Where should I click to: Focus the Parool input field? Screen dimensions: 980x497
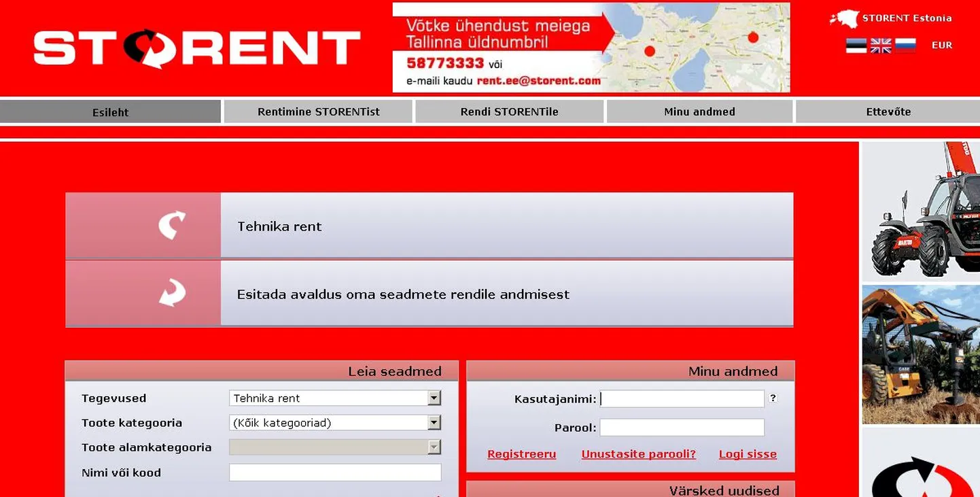point(682,428)
